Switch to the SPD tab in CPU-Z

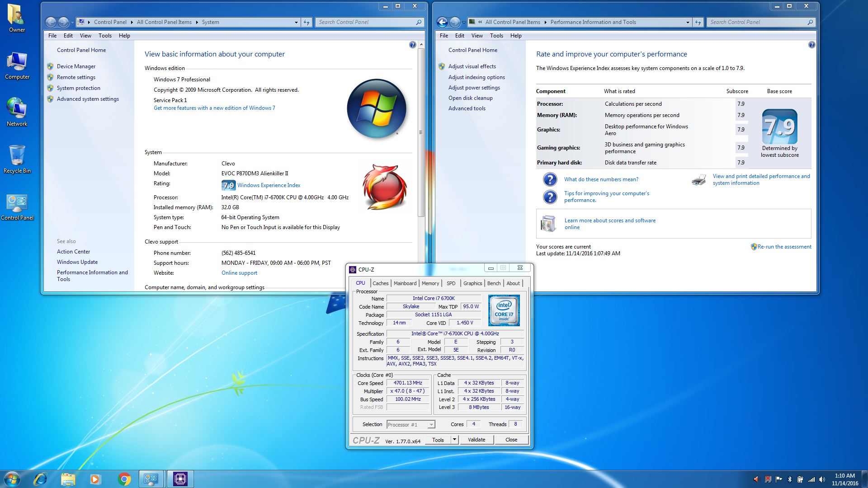[451, 283]
